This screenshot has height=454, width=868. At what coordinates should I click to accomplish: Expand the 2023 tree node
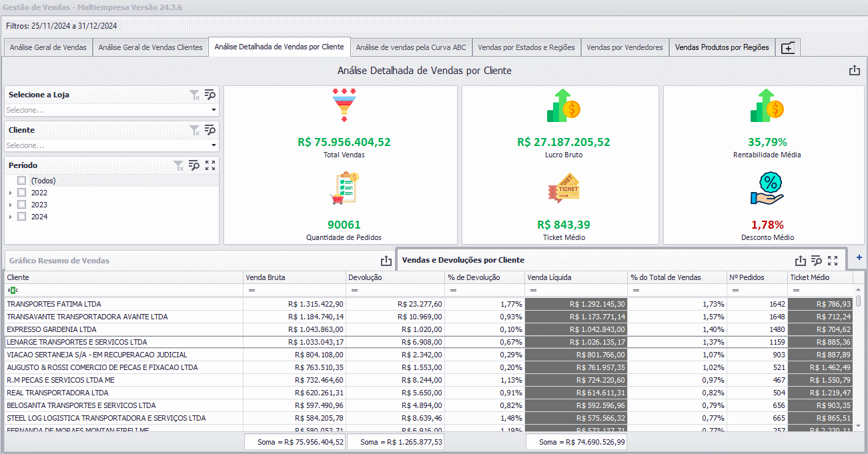pyautogui.click(x=10, y=205)
